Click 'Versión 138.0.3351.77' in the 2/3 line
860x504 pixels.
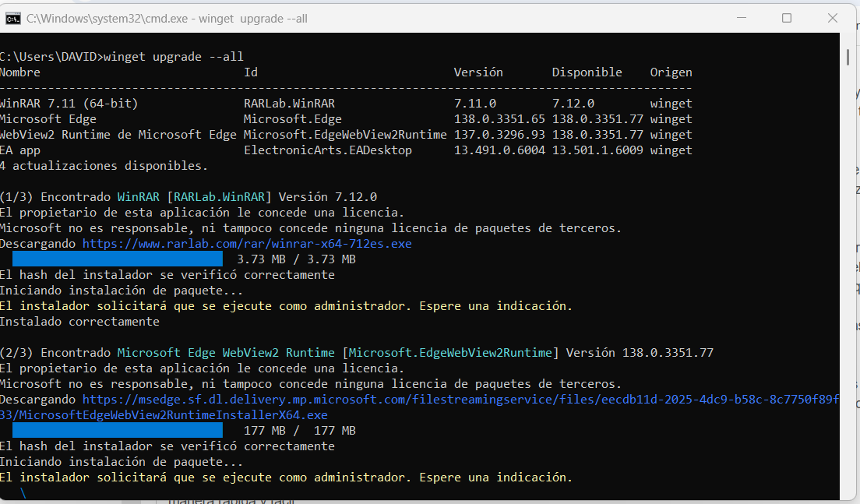click(640, 353)
